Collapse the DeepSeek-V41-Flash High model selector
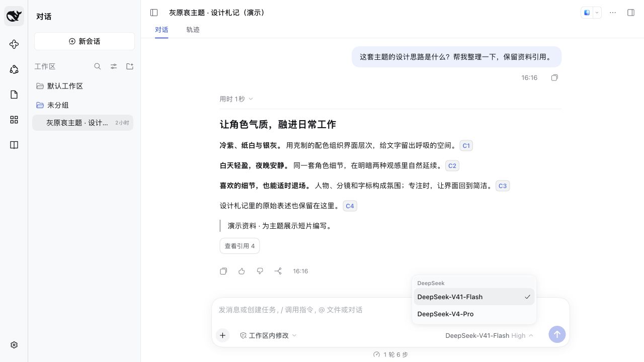The image size is (644, 362). (x=489, y=335)
